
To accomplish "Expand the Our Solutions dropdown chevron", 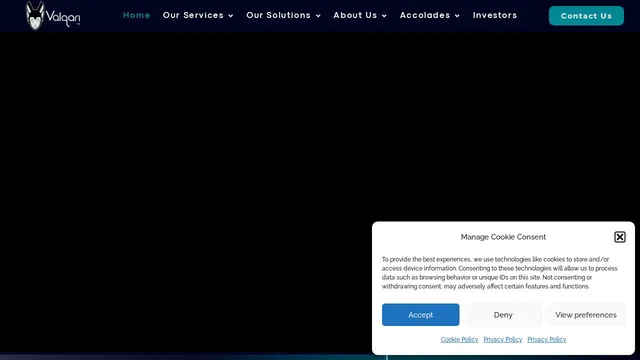I will (x=318, y=16).
